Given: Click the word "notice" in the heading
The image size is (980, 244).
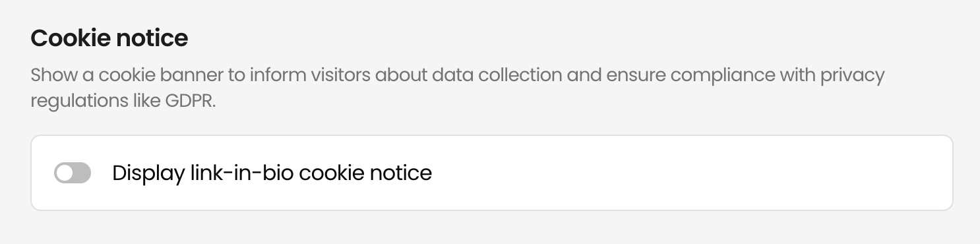Looking at the screenshot, I should [x=152, y=39].
